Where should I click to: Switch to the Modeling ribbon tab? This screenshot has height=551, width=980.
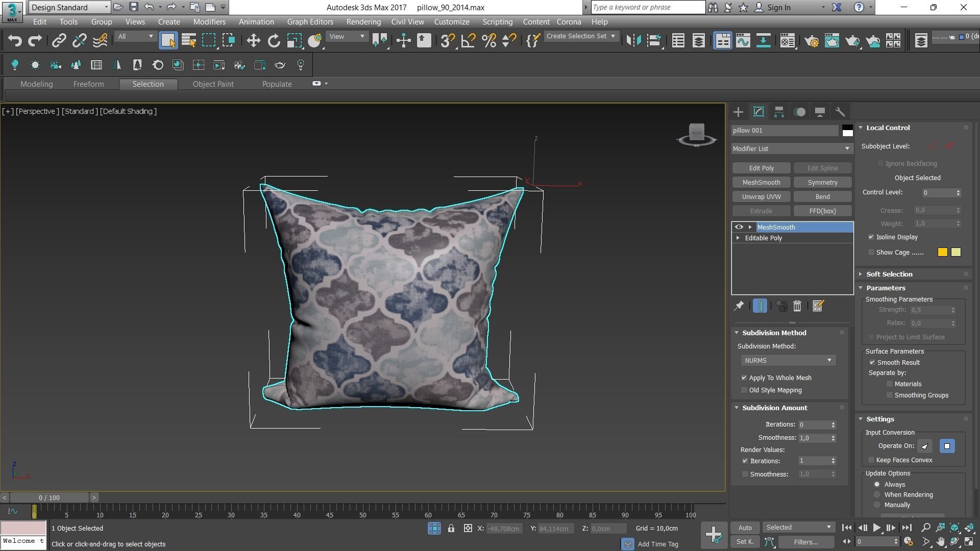pyautogui.click(x=36, y=84)
